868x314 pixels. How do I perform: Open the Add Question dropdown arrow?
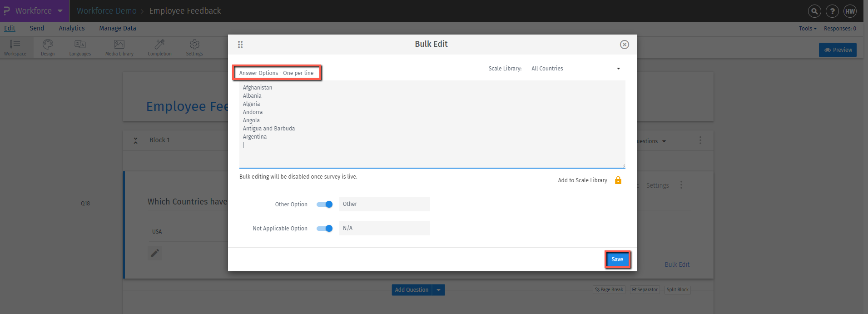click(x=438, y=290)
